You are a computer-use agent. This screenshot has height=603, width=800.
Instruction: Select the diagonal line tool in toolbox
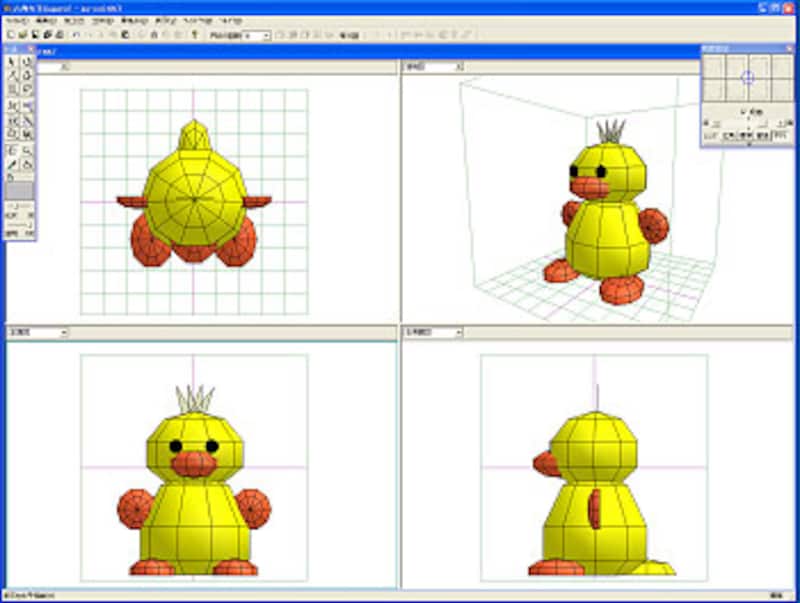point(27,121)
